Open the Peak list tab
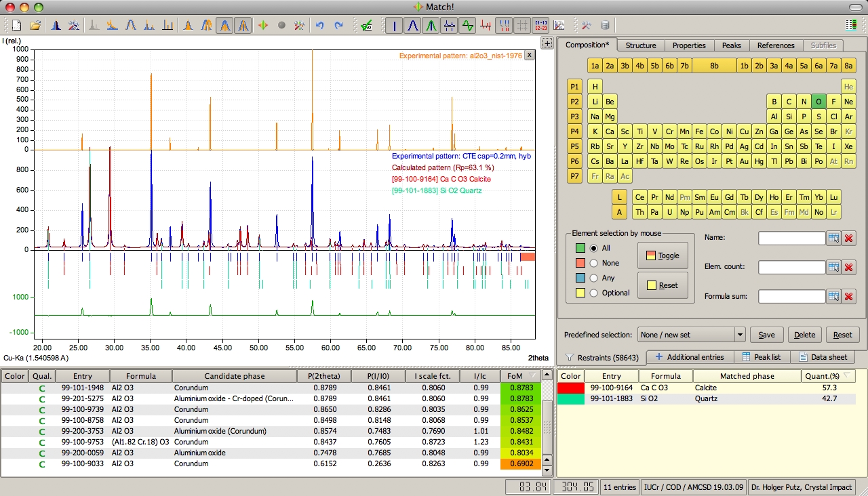 coord(761,357)
